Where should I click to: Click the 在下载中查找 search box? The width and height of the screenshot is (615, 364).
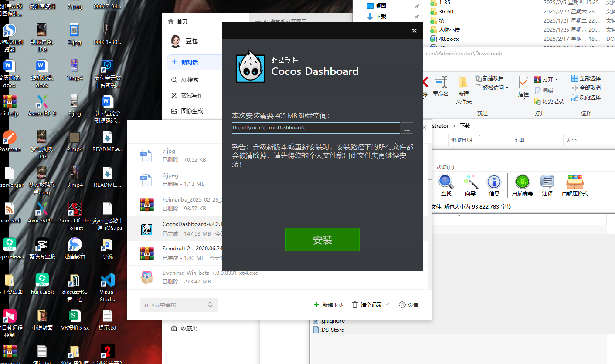(x=179, y=305)
